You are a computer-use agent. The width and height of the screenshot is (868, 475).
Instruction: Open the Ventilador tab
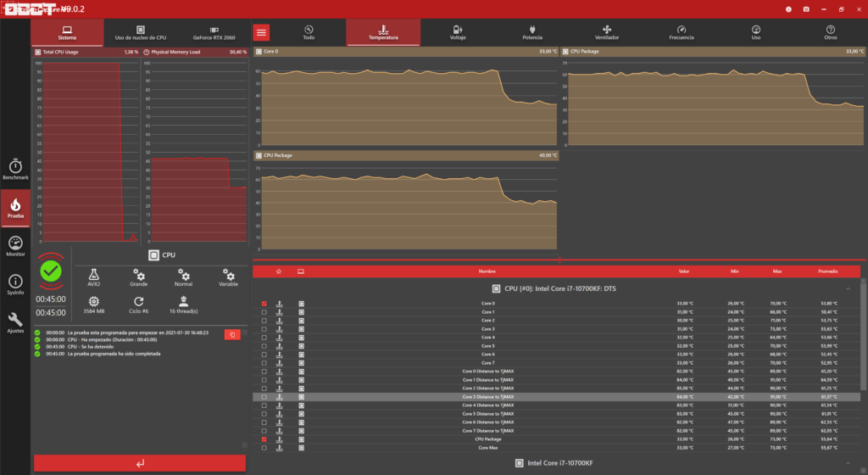click(607, 33)
